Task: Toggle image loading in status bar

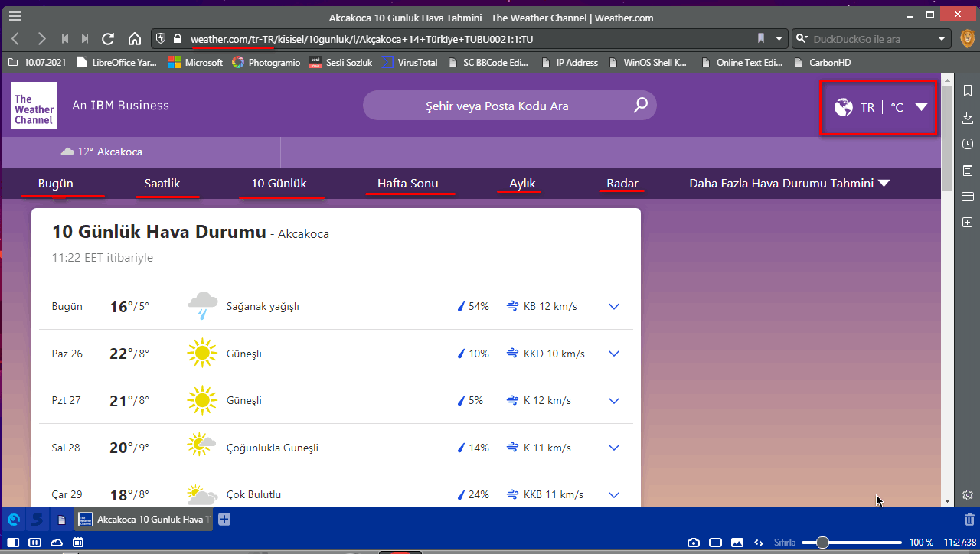Action: coord(737,543)
